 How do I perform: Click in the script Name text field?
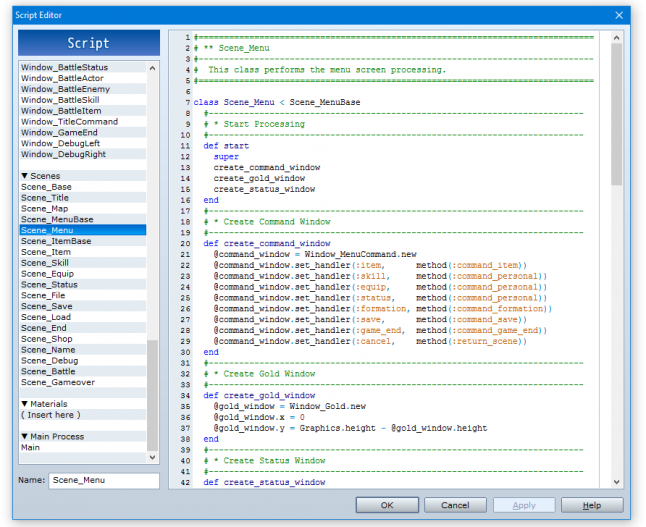[103, 481]
